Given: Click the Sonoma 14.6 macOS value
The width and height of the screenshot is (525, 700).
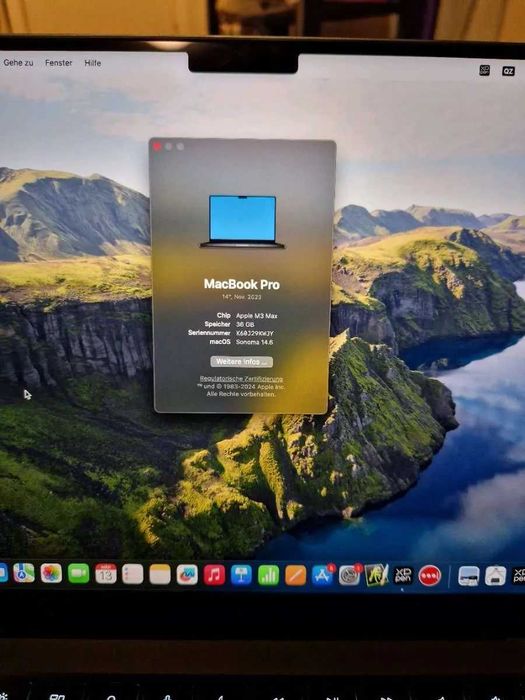Looking at the screenshot, I should coord(254,342).
